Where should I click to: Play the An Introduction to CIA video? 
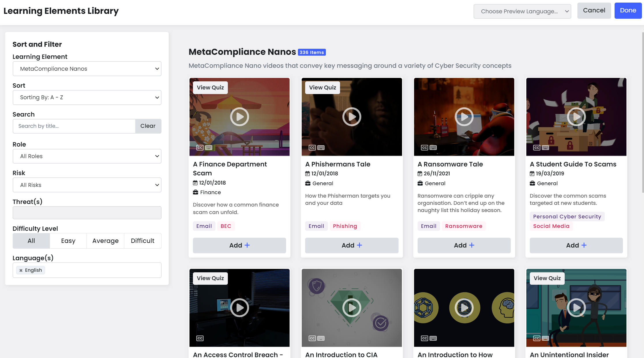coord(352,308)
